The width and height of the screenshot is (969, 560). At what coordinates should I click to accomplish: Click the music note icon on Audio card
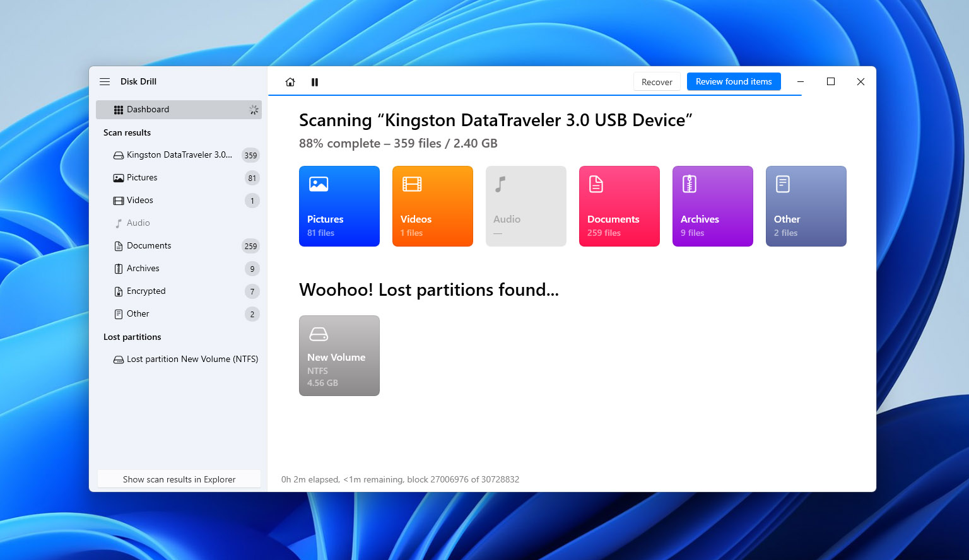click(500, 184)
